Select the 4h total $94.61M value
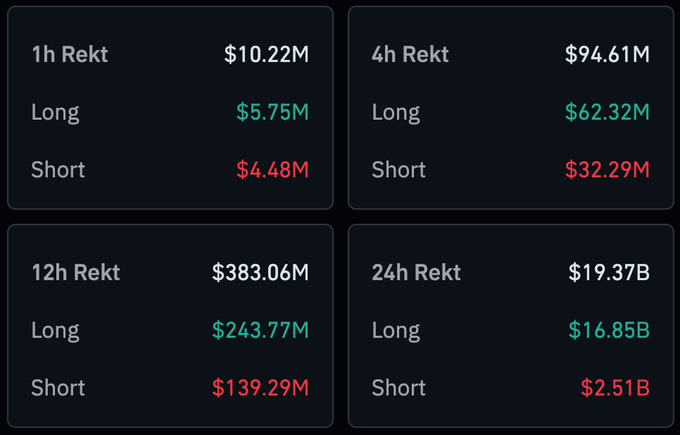The height and width of the screenshot is (435, 680). 607,54
